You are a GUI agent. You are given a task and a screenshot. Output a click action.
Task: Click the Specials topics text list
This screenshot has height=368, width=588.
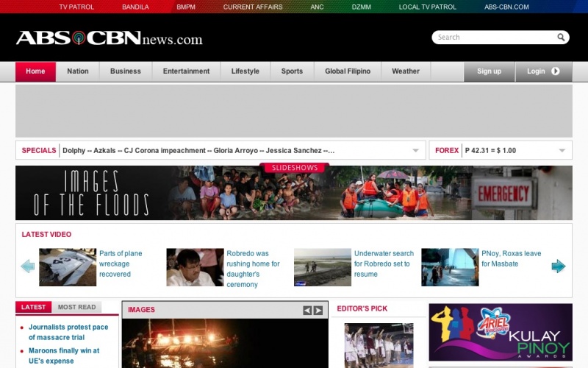tap(198, 151)
